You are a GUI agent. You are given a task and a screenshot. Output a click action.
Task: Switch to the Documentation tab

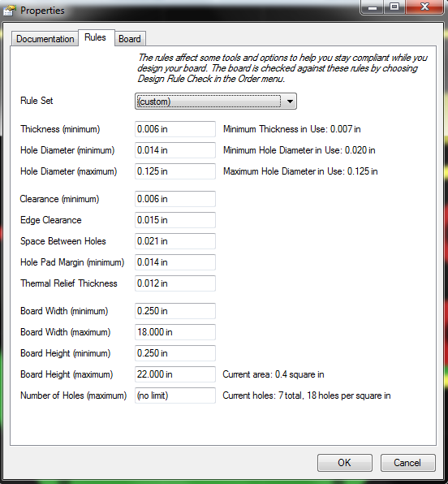pos(45,39)
